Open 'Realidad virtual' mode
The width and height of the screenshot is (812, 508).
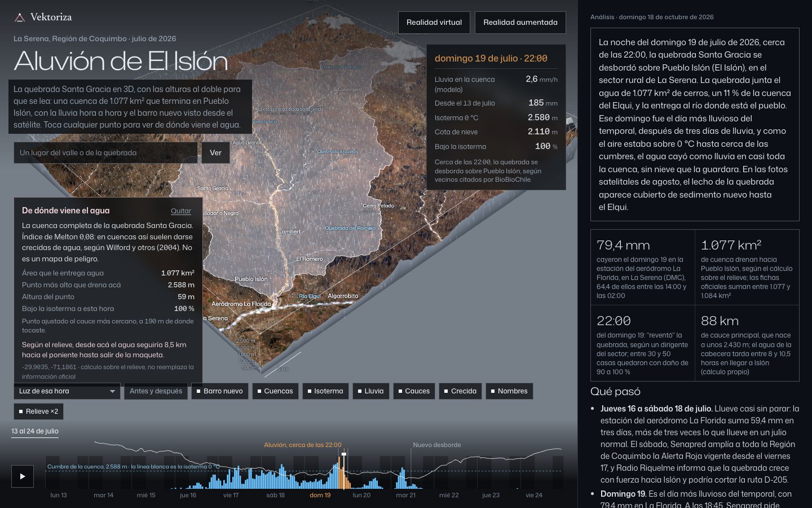434,23
